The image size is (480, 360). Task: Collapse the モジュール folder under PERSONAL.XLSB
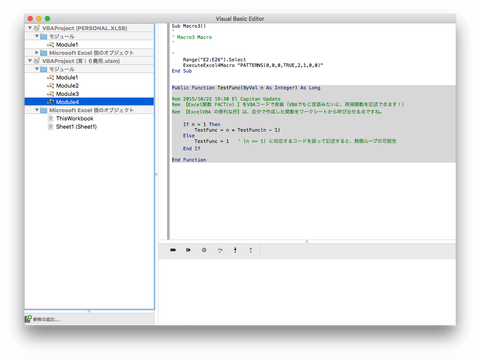pos(37,36)
